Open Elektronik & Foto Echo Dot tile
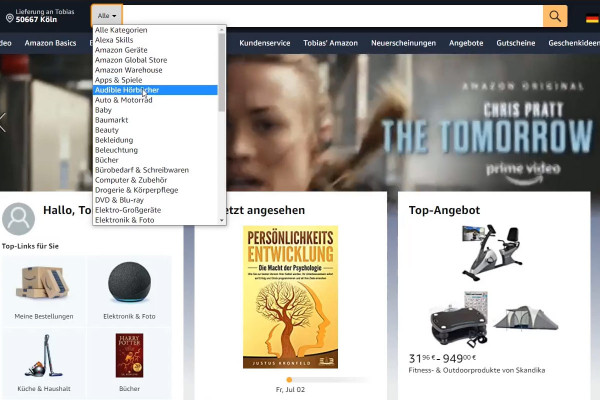This screenshot has width=600, height=400. click(129, 291)
